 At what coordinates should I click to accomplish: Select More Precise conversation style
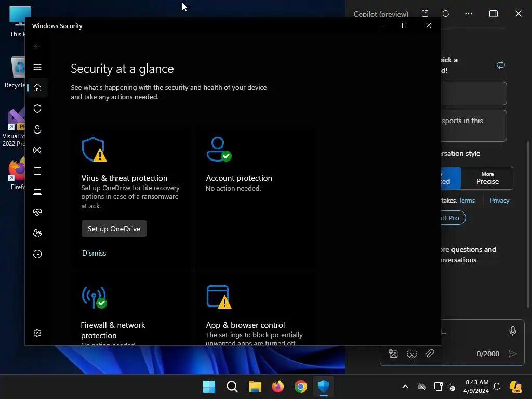[487, 178]
